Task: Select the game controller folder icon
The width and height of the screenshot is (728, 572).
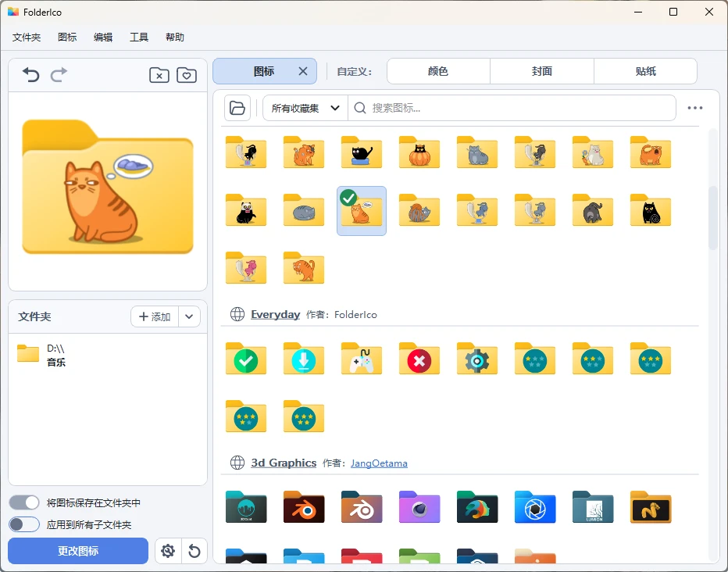Action: coord(361,359)
